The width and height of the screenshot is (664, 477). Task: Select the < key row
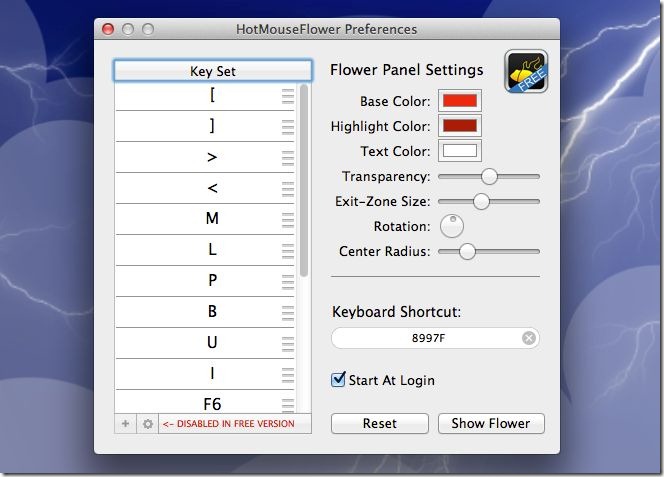205,188
